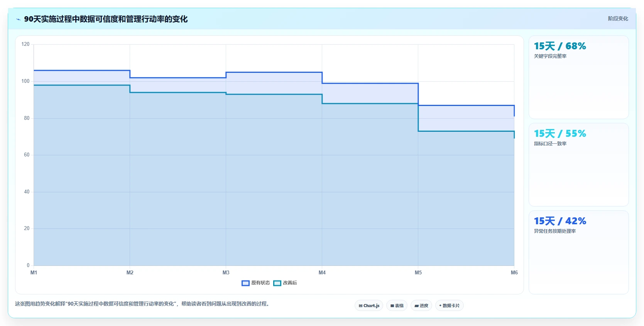
Task: Click the 改善后 legend label
Action: (x=290, y=283)
